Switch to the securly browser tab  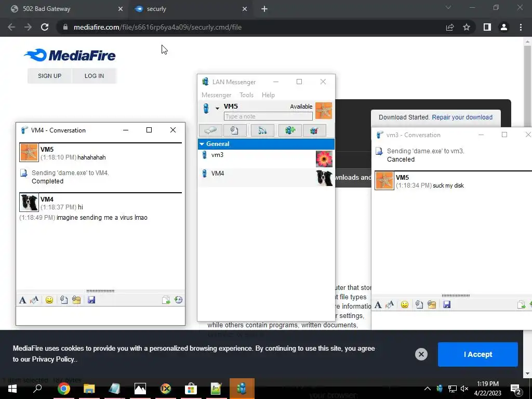click(x=190, y=9)
